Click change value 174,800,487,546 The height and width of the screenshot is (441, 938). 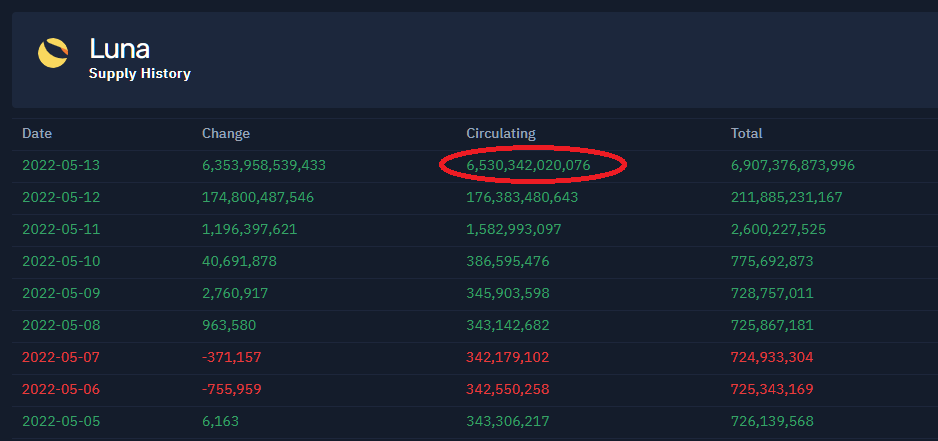(258, 197)
